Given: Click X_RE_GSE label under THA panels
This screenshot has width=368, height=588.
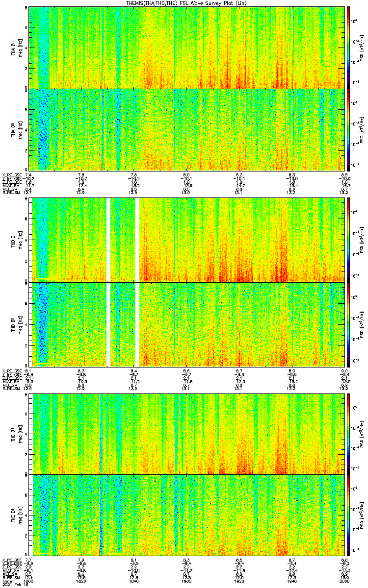Looking at the screenshot, I should 12,175.
